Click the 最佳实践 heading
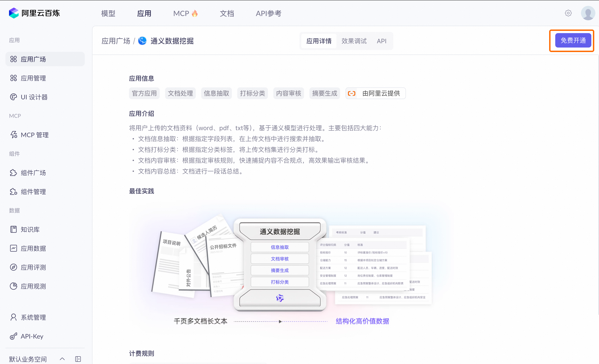Screen dimensions: 599x364 [x=141, y=191]
